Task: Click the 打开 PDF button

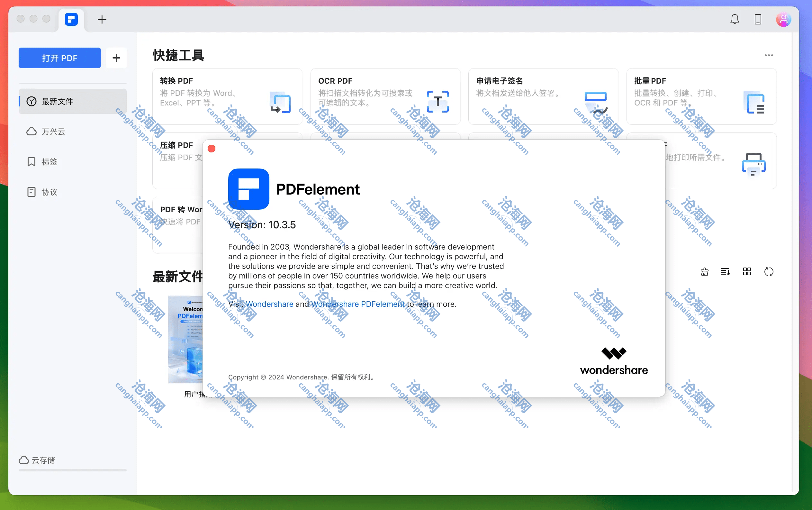Action: click(60, 58)
